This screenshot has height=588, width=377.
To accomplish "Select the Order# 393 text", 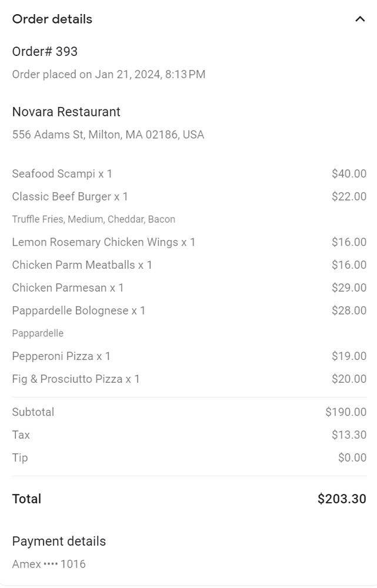I will coord(45,51).
